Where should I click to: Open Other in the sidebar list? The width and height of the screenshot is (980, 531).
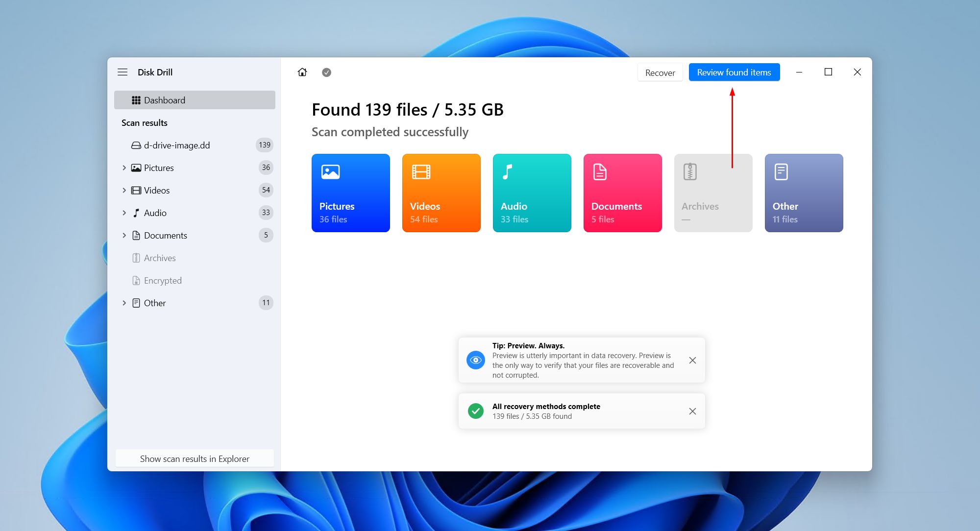(x=195, y=303)
